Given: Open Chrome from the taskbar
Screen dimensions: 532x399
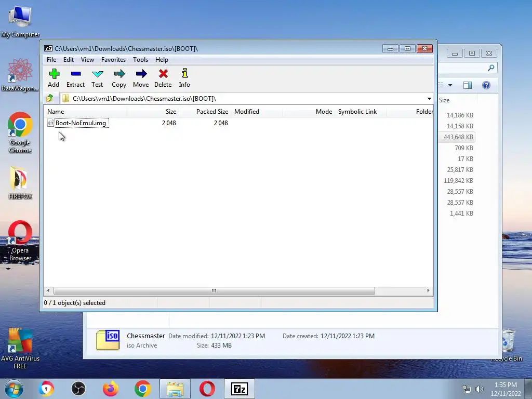Looking at the screenshot, I should coord(142,389).
